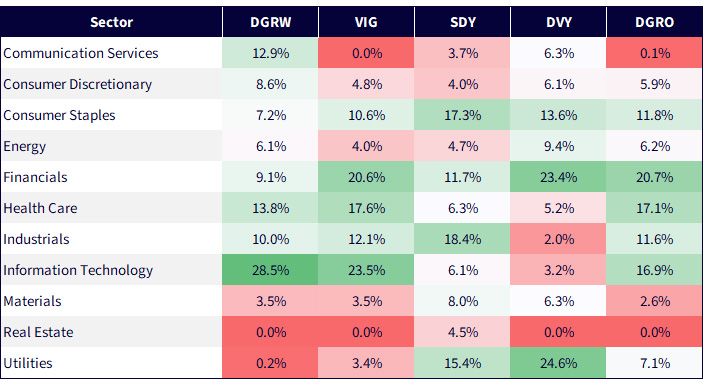Click the Sector column header

[x=111, y=22]
